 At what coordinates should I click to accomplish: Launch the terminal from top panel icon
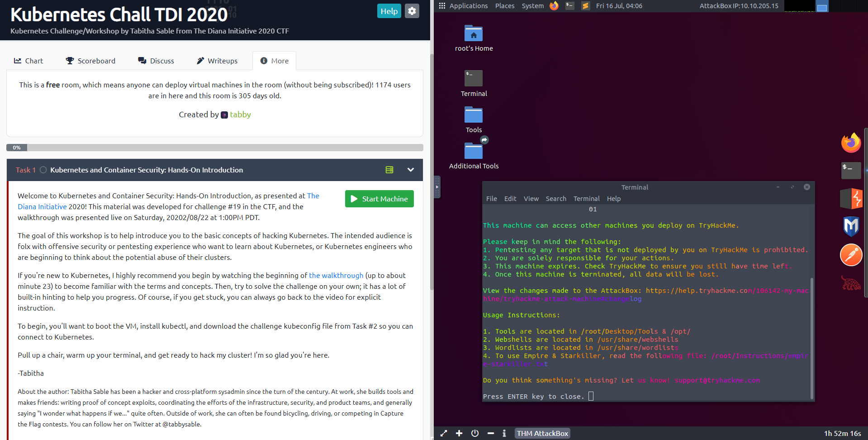pos(570,6)
